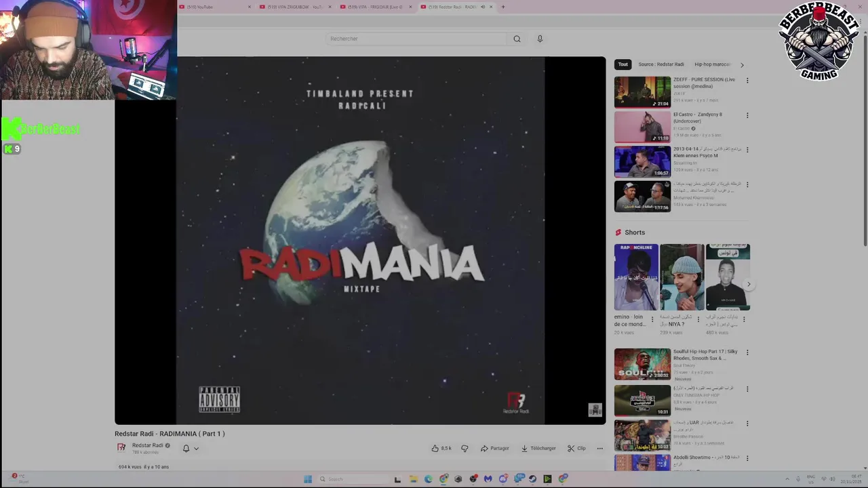
Task: Mute the Redstar Radi tab audio icon
Action: coord(483,7)
